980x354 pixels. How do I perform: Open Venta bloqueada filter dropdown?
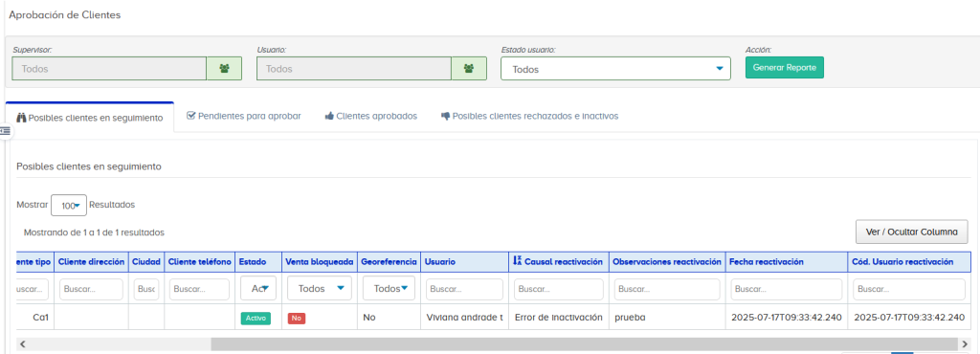[320, 288]
